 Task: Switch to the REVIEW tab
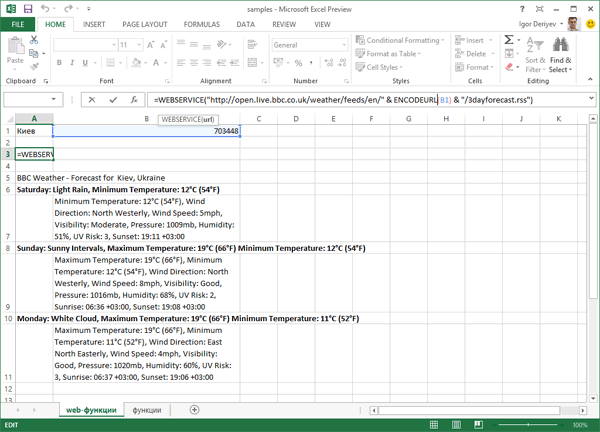point(284,24)
